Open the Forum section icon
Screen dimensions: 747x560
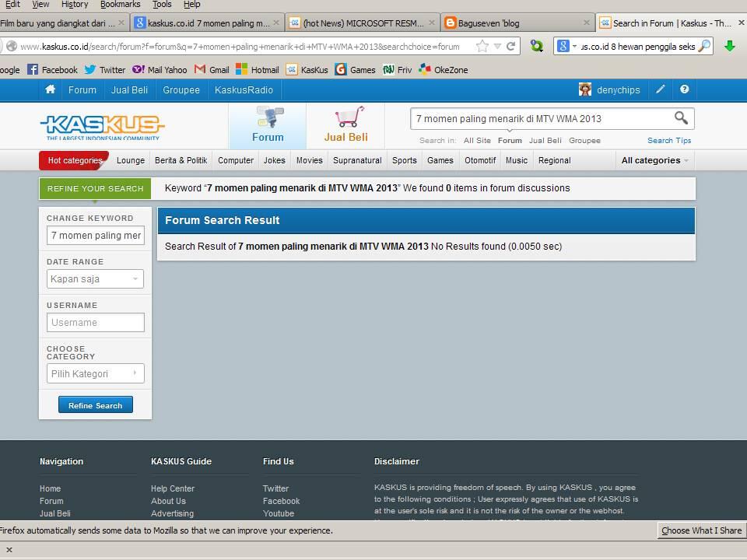click(269, 117)
